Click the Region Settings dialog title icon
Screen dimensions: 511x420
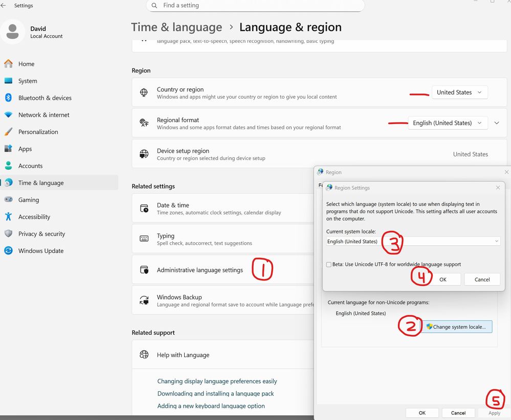(329, 188)
